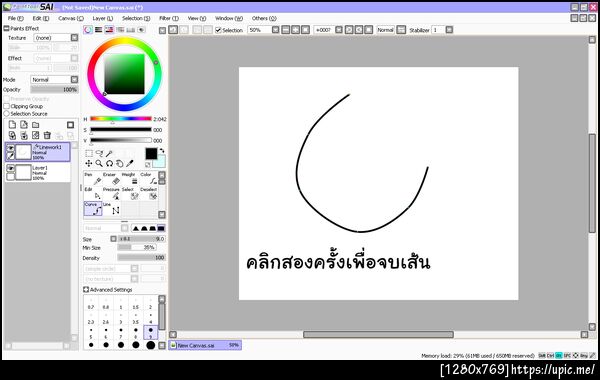
Task: Toggle the RGB slider panel
Action: (99, 30)
